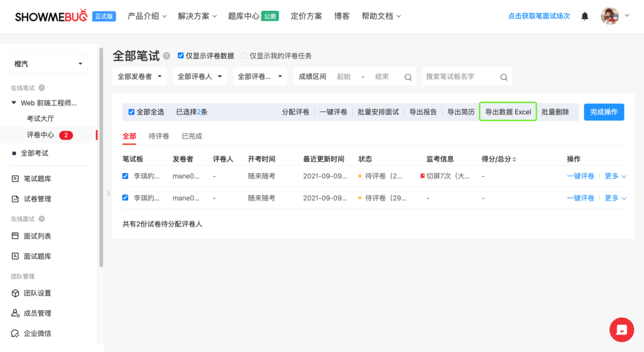Click the 成员管理 person icon

15,313
